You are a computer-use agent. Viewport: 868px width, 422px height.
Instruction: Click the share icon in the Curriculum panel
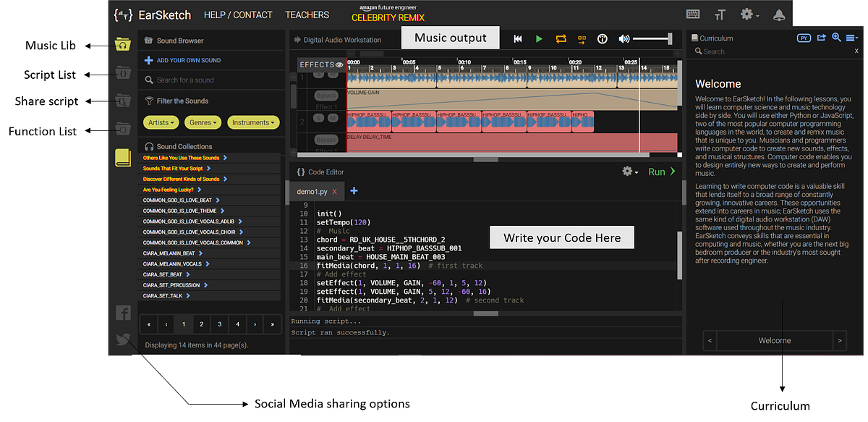click(823, 38)
